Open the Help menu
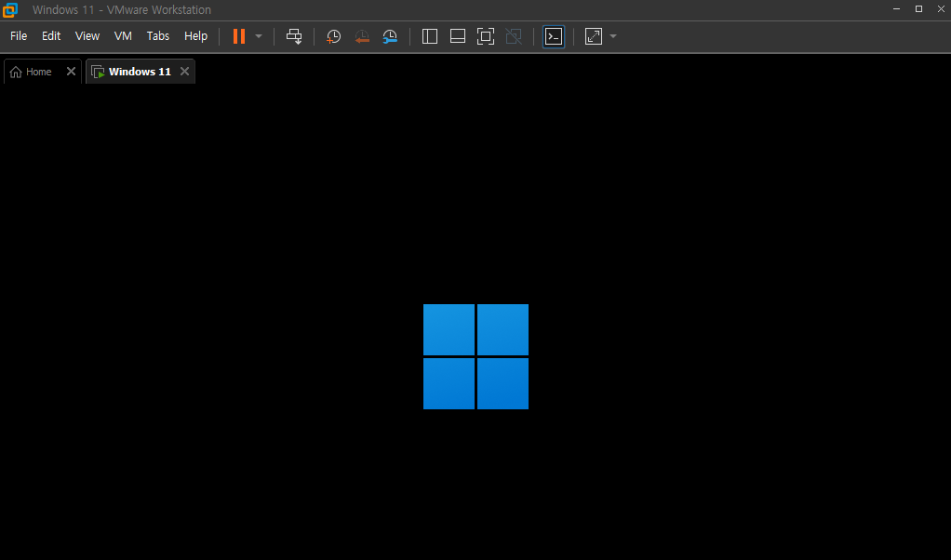 (x=196, y=36)
